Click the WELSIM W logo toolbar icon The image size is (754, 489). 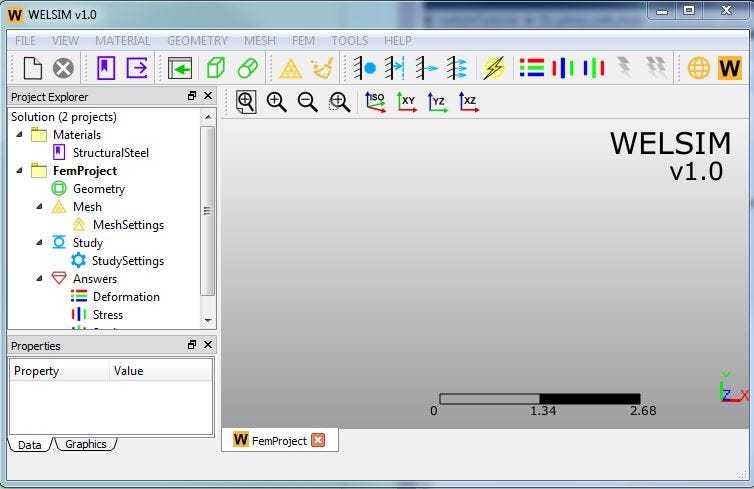tap(729, 68)
